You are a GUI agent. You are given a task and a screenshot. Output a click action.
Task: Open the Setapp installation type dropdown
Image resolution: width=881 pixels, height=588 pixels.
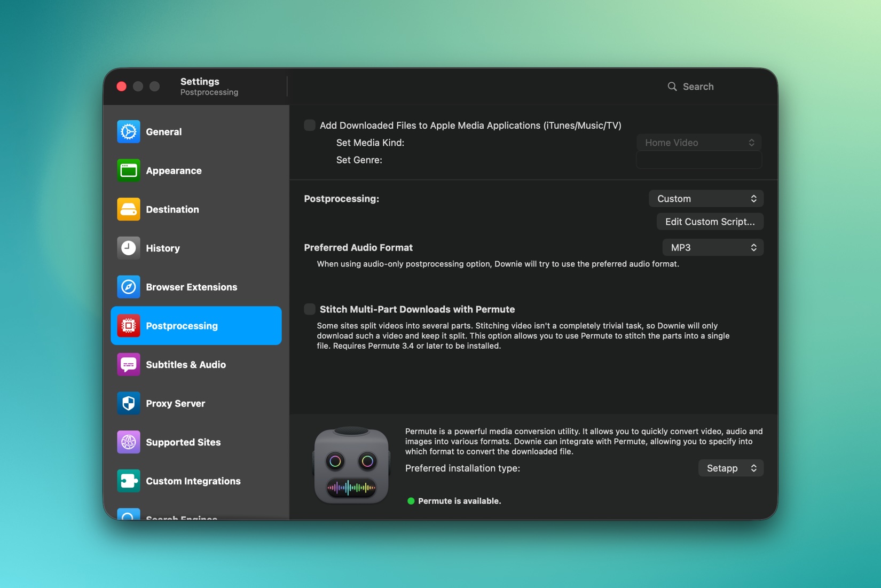click(x=731, y=468)
